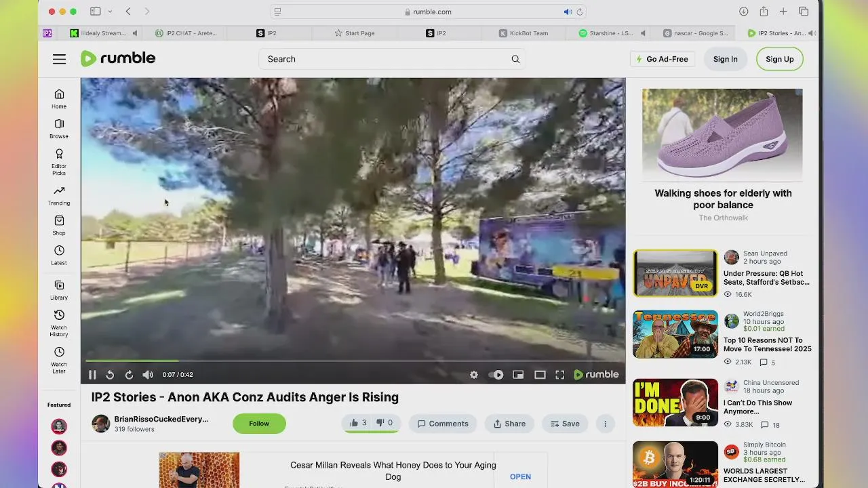
Task: Mute the video player volume
Action: click(148, 375)
